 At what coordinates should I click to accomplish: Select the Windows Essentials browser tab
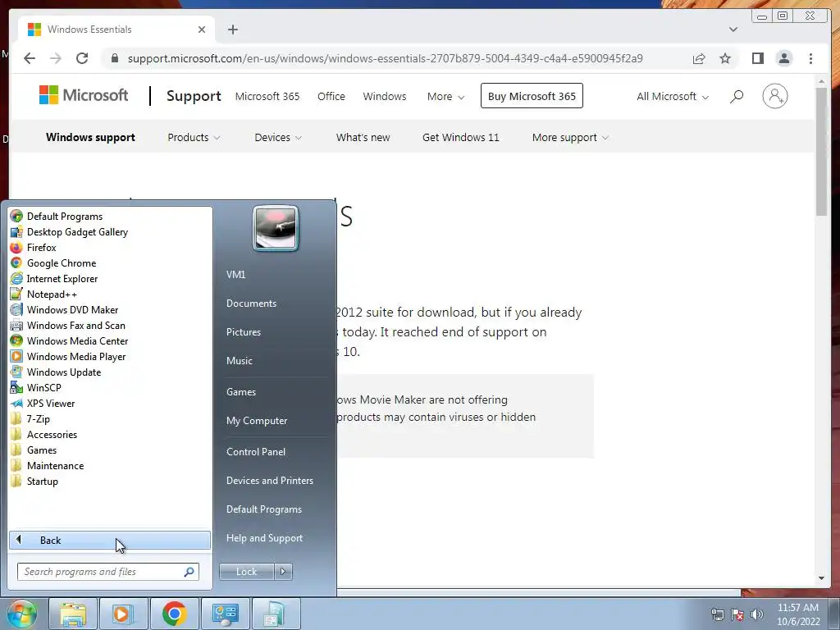coord(116,30)
